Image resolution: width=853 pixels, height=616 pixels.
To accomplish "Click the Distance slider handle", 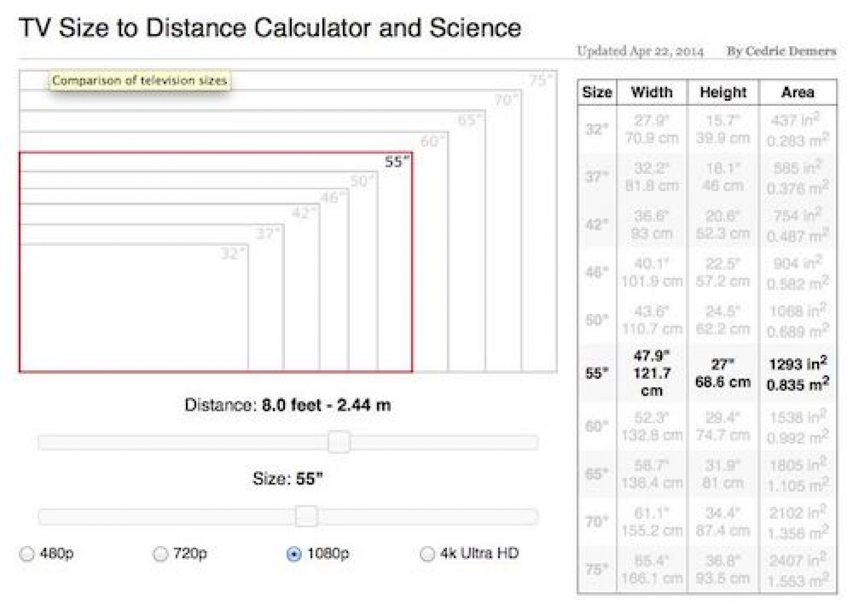I will click(x=339, y=442).
